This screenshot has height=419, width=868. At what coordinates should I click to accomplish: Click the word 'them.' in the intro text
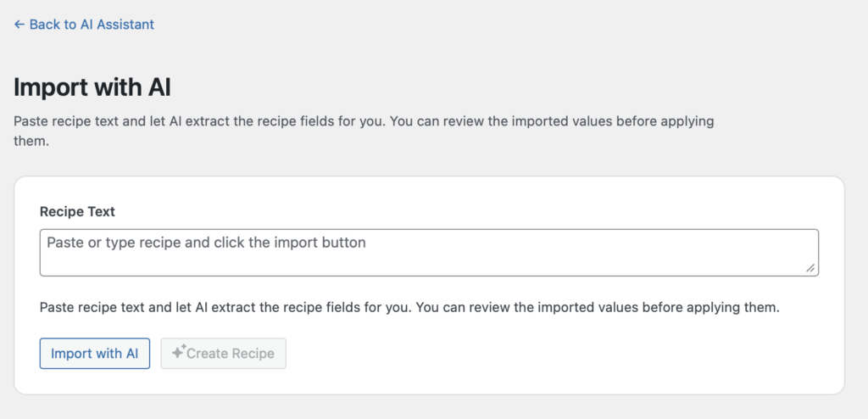click(31, 142)
